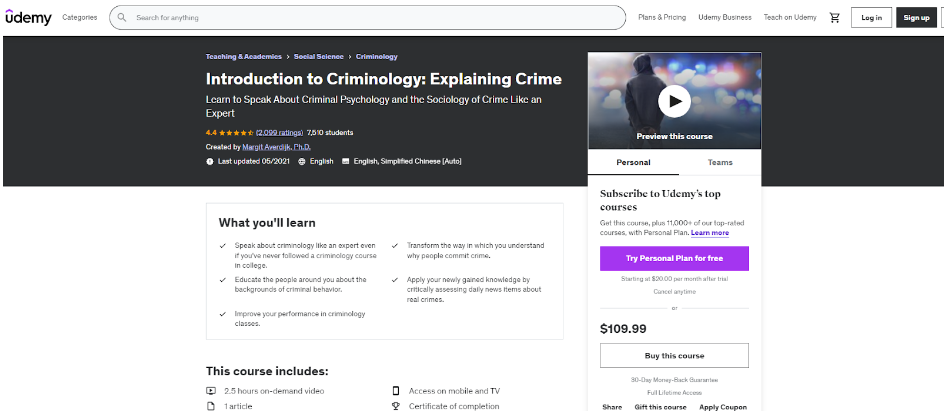This screenshot has width=946, height=416.
Task: Click the closed captions icon
Action: coord(345,162)
